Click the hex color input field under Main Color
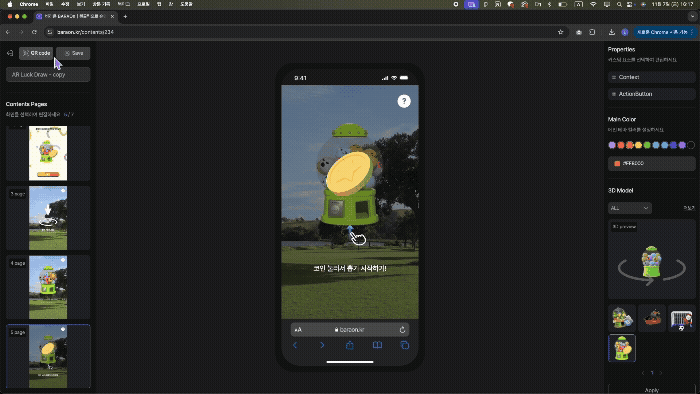Image resolution: width=700 pixels, height=394 pixels. pos(652,164)
